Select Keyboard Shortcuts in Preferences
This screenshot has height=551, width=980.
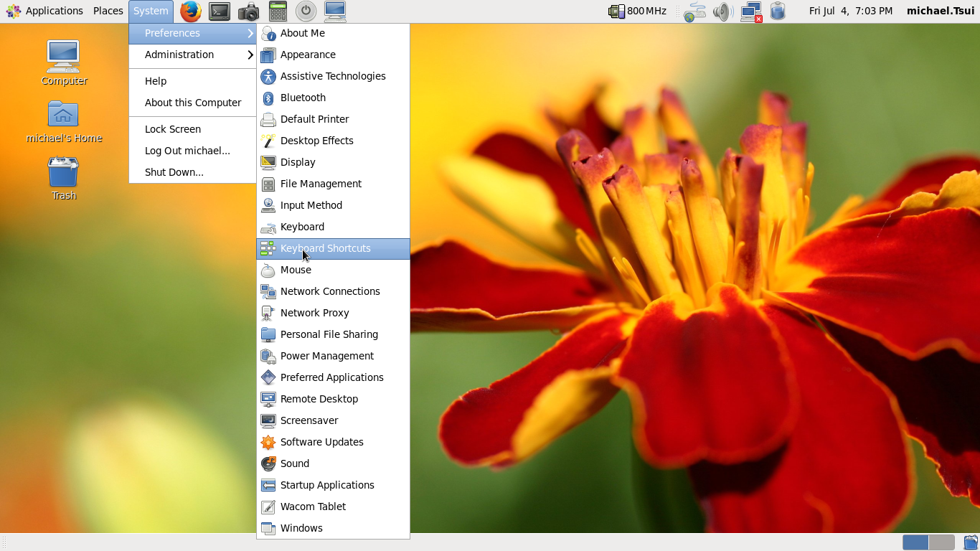[x=326, y=248]
